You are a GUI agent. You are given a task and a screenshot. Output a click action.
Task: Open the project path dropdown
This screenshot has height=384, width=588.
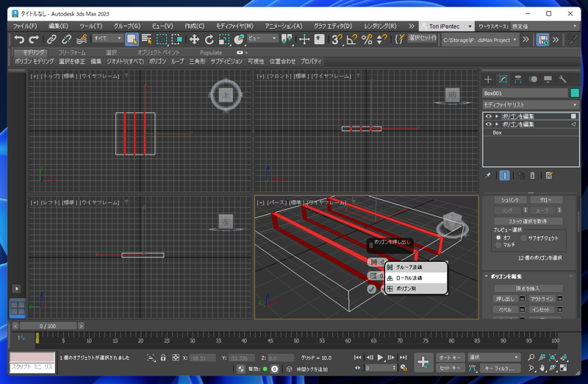click(x=480, y=40)
